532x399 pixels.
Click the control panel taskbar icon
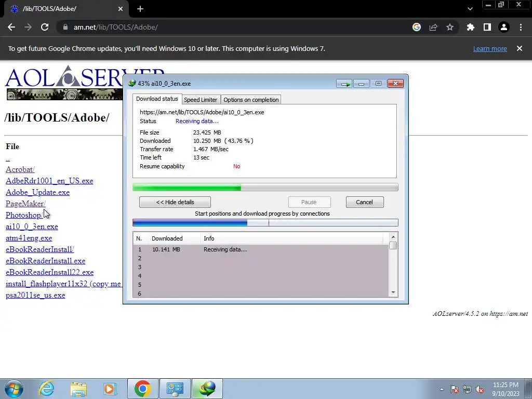point(175,389)
